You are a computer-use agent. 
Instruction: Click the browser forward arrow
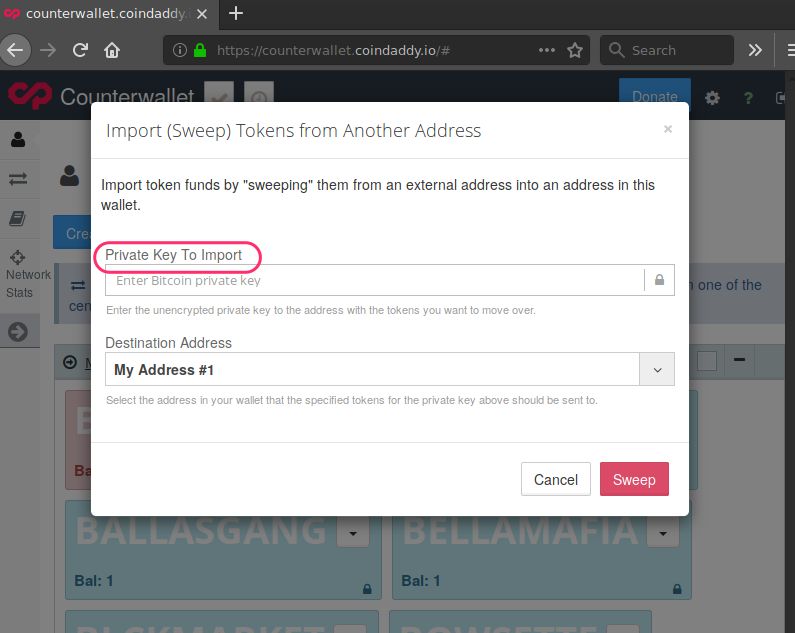tap(48, 50)
